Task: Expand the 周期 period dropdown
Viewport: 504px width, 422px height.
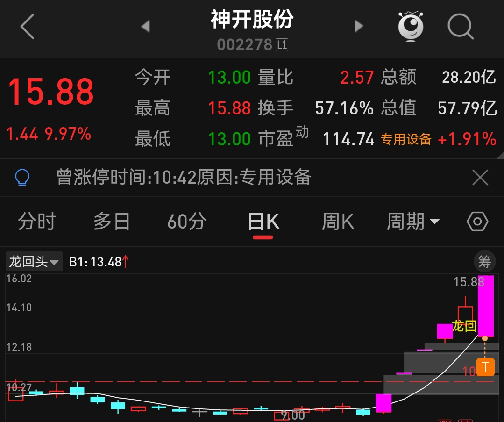Action: coord(413,222)
